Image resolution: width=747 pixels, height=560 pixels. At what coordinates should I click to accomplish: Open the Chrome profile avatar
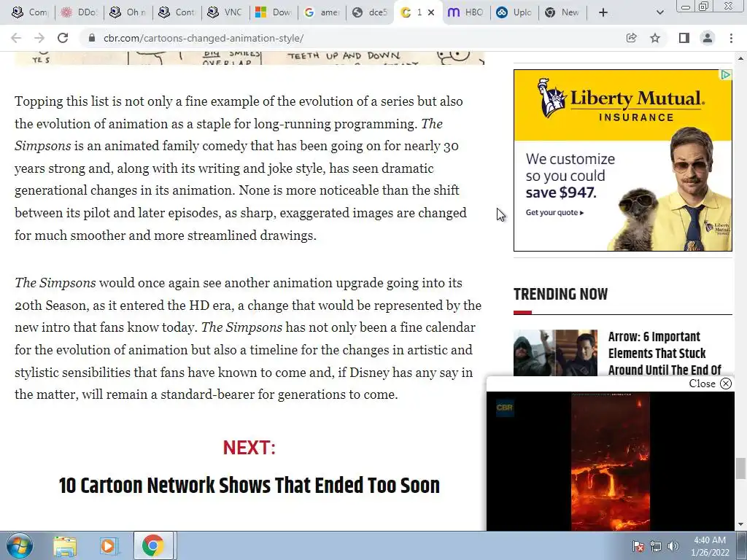[x=708, y=38]
